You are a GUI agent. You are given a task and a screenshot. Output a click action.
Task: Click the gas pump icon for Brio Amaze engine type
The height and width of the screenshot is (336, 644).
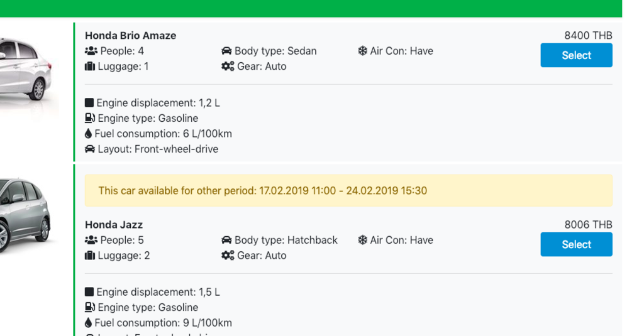point(89,118)
